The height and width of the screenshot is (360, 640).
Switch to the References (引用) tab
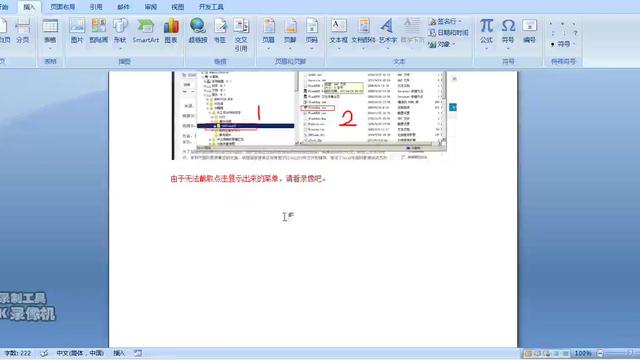pos(96,7)
